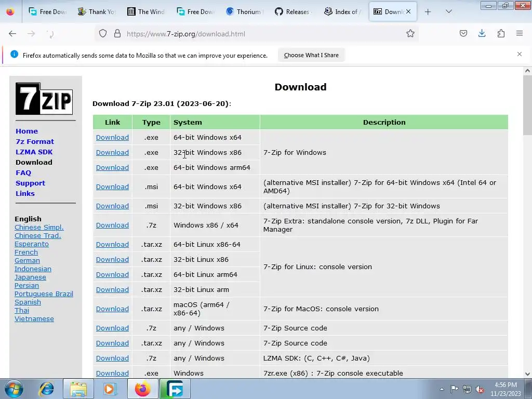This screenshot has height=399, width=532.
Task: Click the Firefox View icon in tab bar
Action: coord(10,12)
